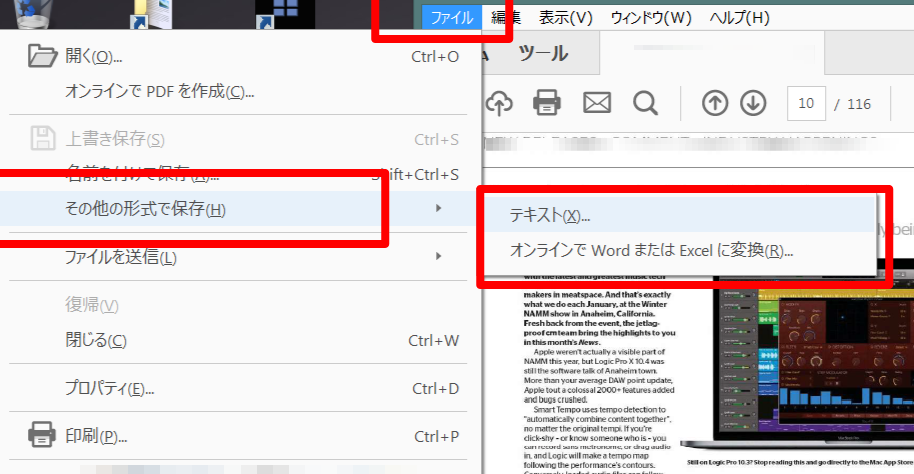Go to next page with down arrow
The width and height of the screenshot is (914, 474).
(x=753, y=103)
